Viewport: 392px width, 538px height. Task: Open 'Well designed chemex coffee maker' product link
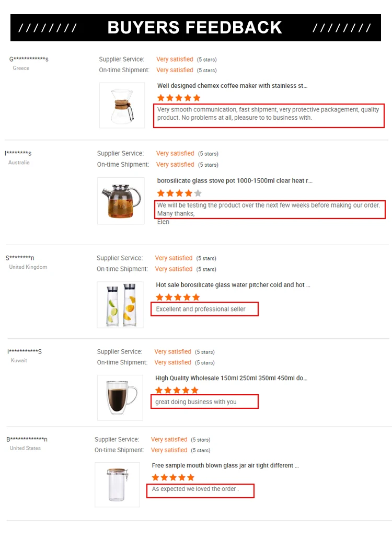[x=232, y=86]
